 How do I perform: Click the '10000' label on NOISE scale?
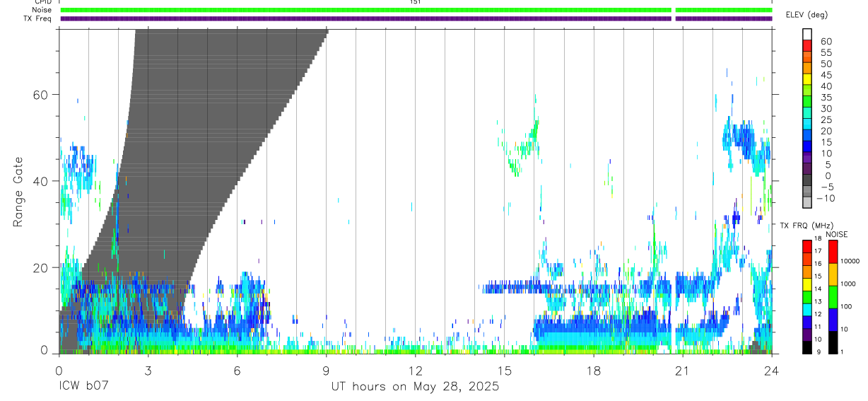pos(850,262)
